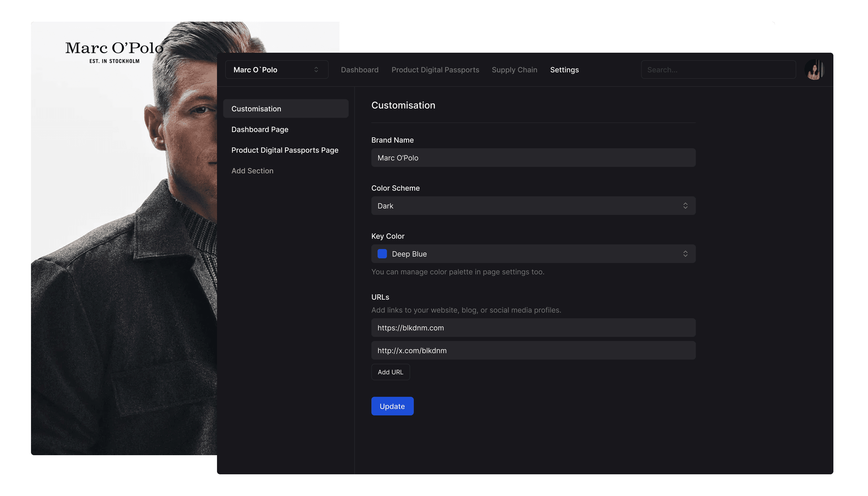Click the https://blkdnm.com URL field
868x496 pixels.
533,328
